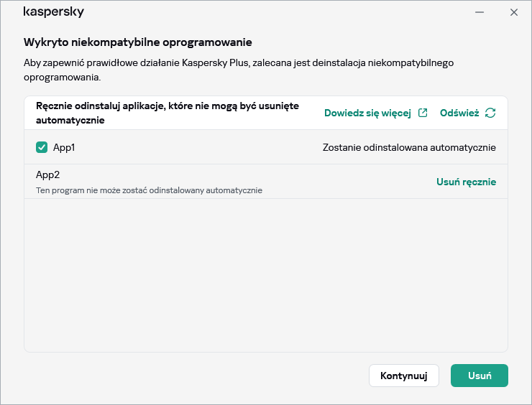Click App2's 'nie może zostać odinstalowany' note
The image size is (532, 405).
point(149,190)
